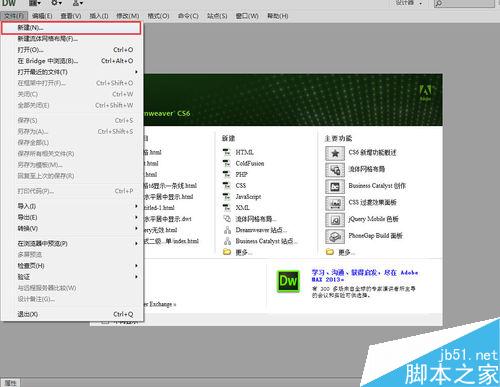Click the Dreamweaver 站点 site icon
The image size is (500, 387).
click(227, 230)
